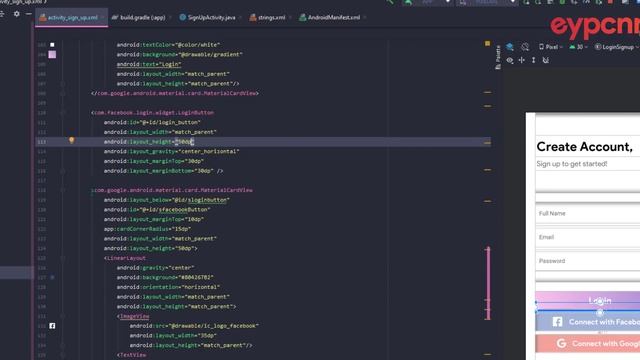Collapse the facebook LoginButton tag fold

tap(63, 113)
